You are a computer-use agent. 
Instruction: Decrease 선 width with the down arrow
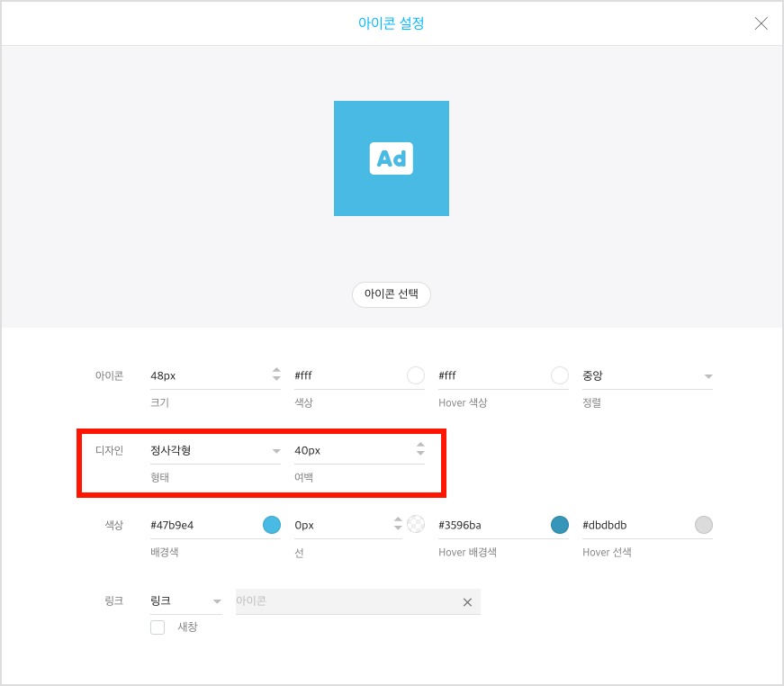coord(398,528)
